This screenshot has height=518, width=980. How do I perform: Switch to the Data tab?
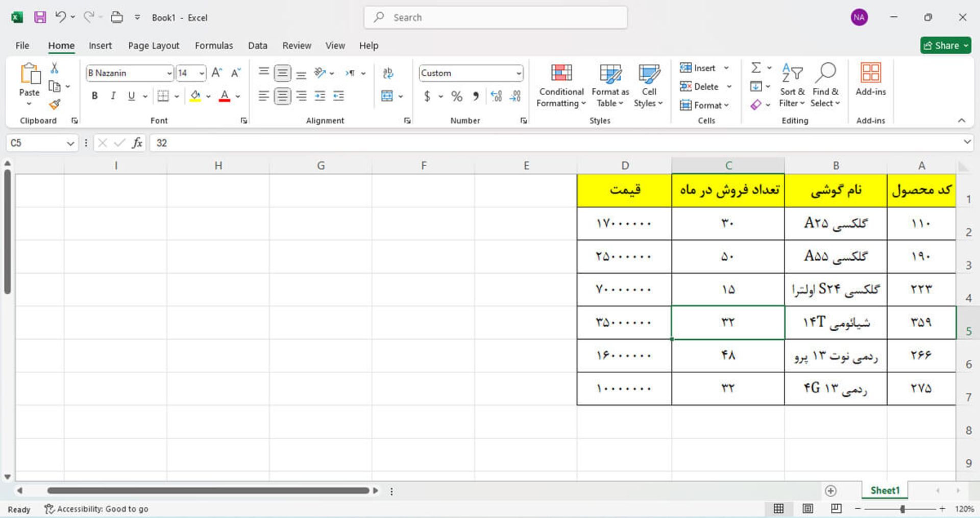click(258, 45)
